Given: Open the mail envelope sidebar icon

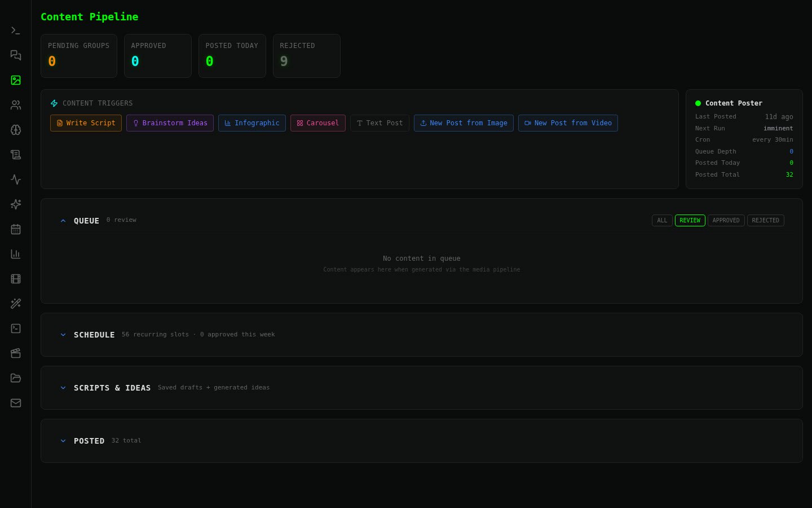Looking at the screenshot, I should tap(16, 403).
